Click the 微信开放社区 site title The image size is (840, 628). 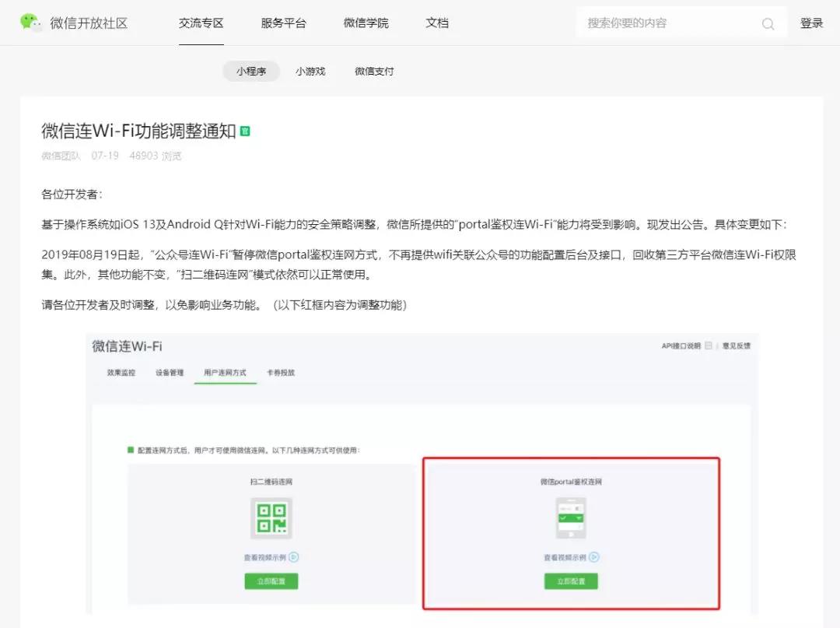(x=89, y=23)
